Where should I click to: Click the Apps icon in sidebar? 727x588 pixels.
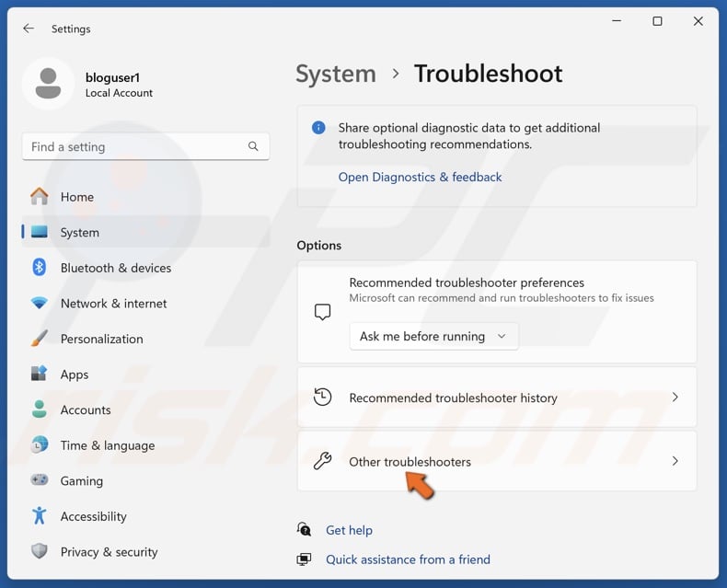point(40,374)
